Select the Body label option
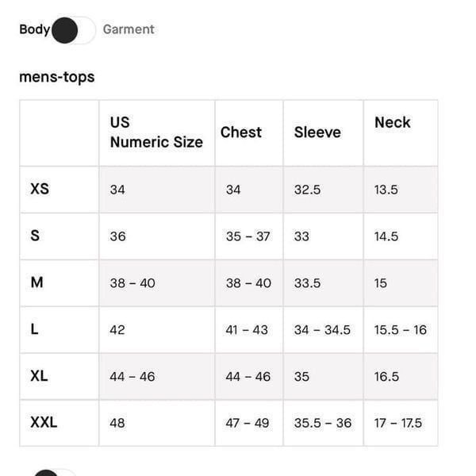The image size is (476, 476). pyautogui.click(x=34, y=29)
